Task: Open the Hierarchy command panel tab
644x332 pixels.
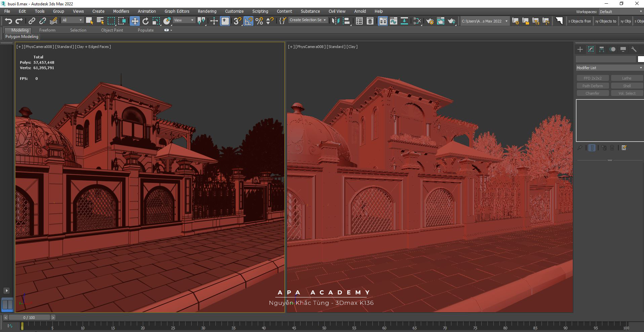Action: point(602,49)
